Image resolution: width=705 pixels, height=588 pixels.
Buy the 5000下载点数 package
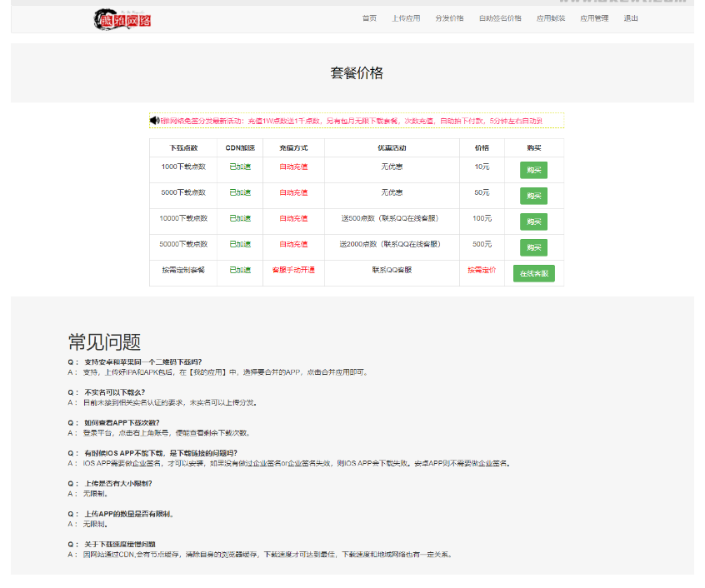533,196
